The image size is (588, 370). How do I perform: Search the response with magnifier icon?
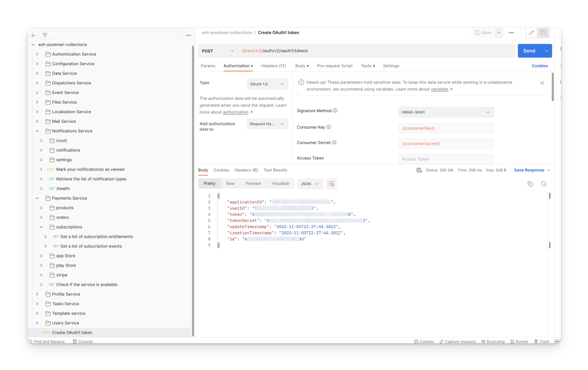[x=544, y=184]
